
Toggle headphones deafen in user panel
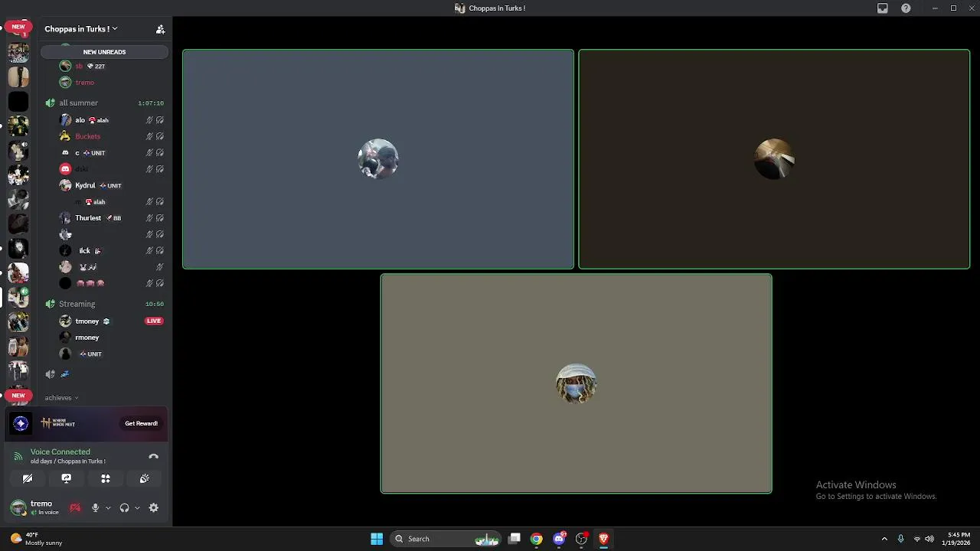point(124,507)
